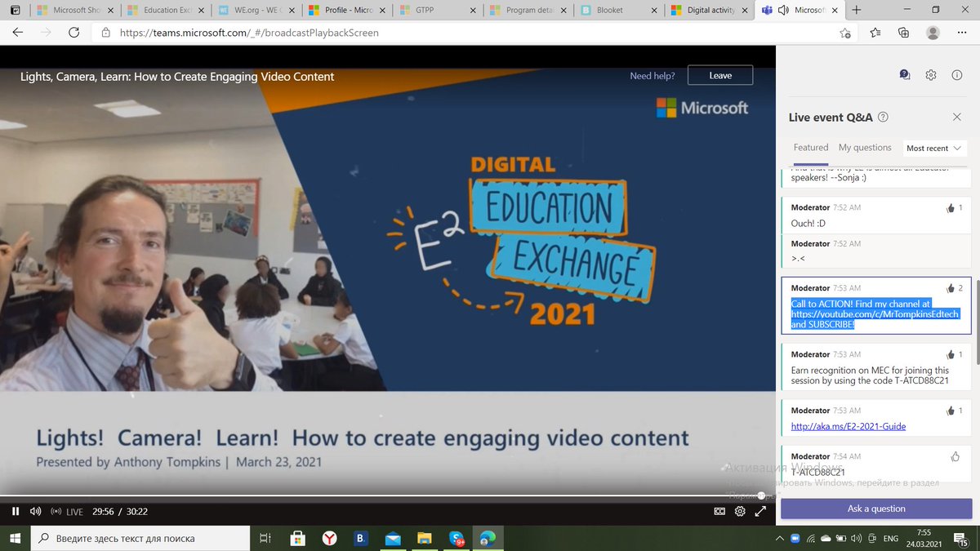Screen dimensions: 980x551
Task: Open the VK app on taskbar
Action: click(361, 538)
